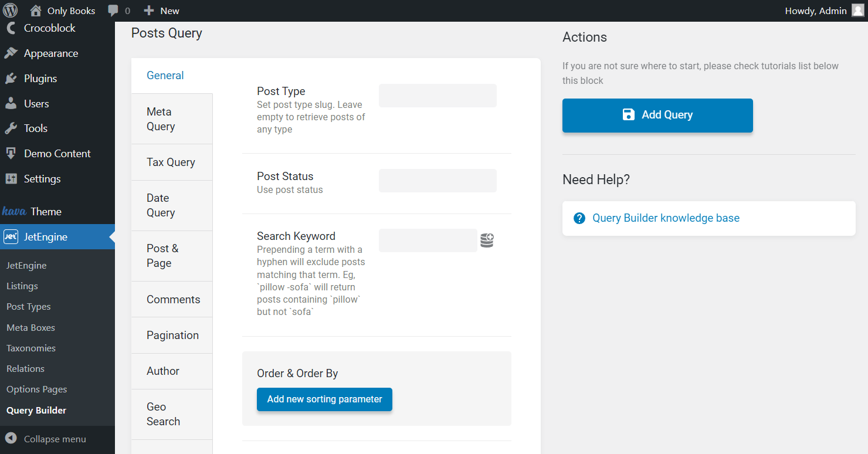Open the Only Books home icon
The image size is (868, 454).
tap(36, 11)
